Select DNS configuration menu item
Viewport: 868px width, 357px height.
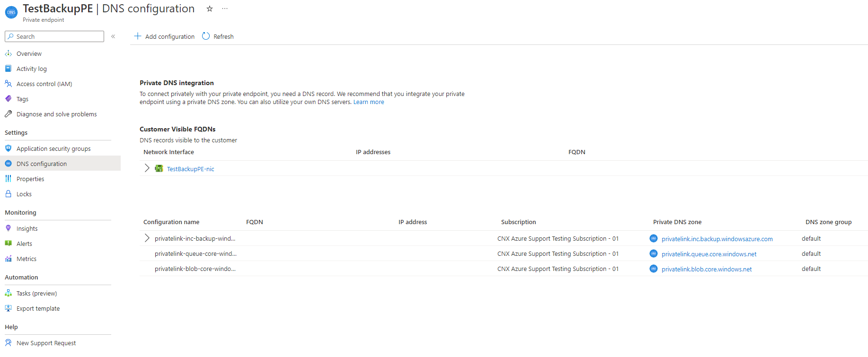[42, 164]
